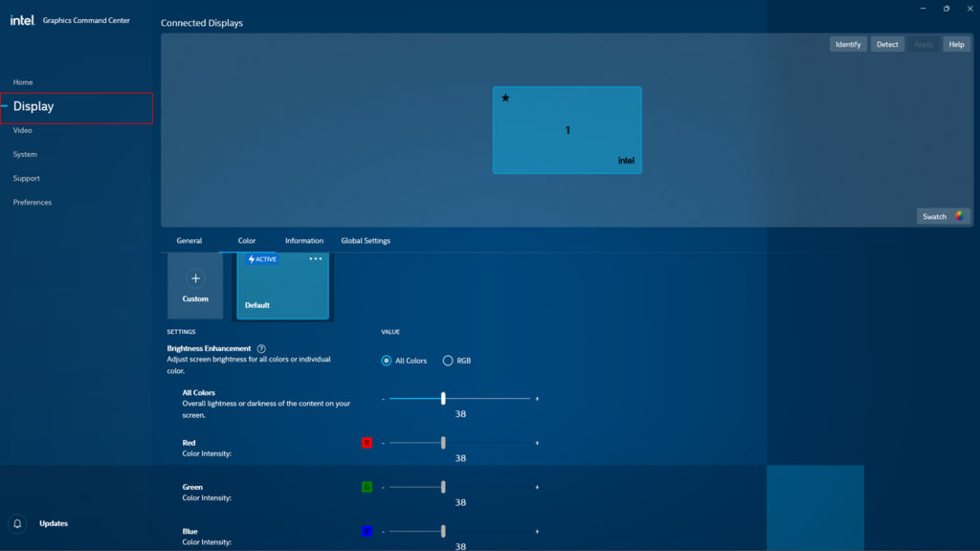The height and width of the screenshot is (551, 980).
Task: Open System section in sidebar
Action: [25, 154]
